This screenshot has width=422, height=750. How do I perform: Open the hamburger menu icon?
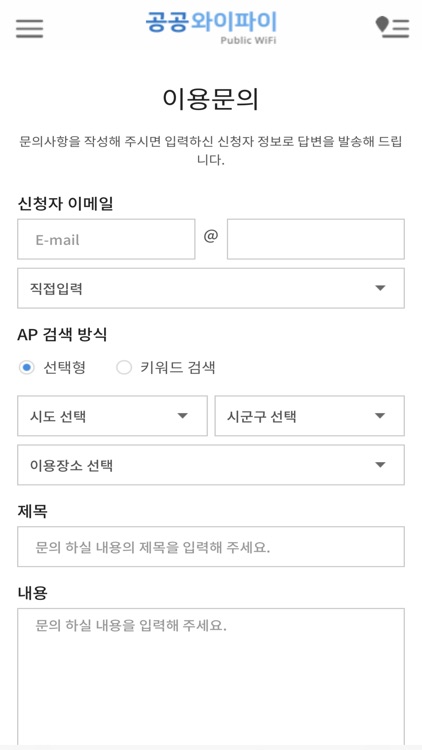(29, 28)
